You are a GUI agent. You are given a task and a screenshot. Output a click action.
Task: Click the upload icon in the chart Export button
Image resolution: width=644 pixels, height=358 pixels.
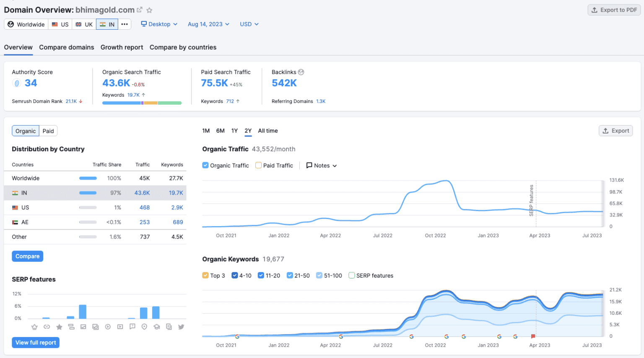(605, 131)
